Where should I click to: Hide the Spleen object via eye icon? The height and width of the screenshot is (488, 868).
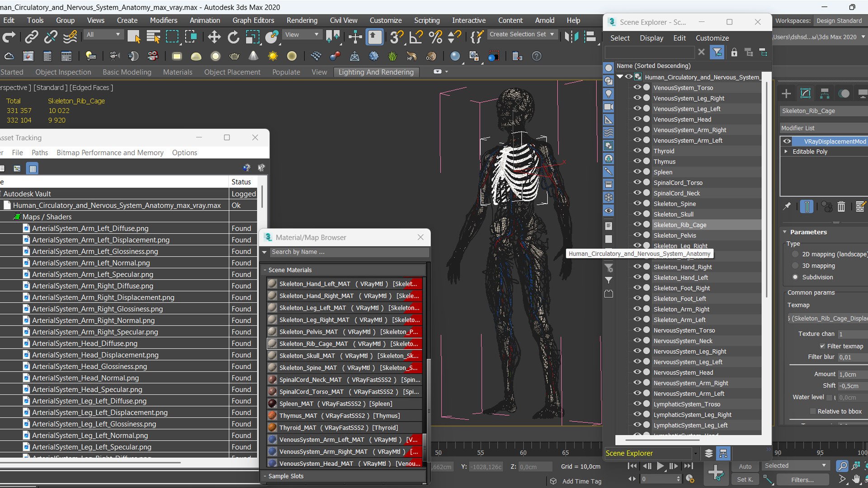[x=637, y=172]
